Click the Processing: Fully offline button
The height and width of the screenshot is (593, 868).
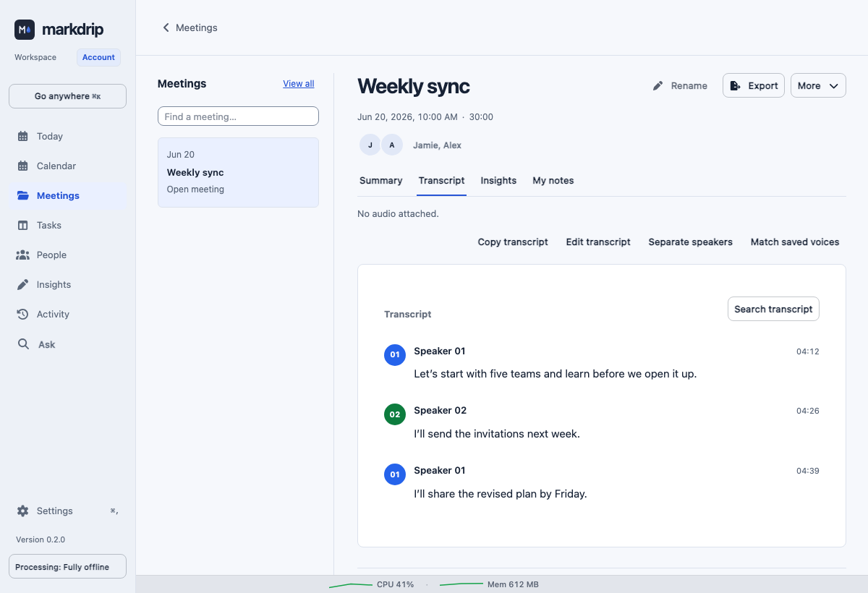(x=67, y=567)
